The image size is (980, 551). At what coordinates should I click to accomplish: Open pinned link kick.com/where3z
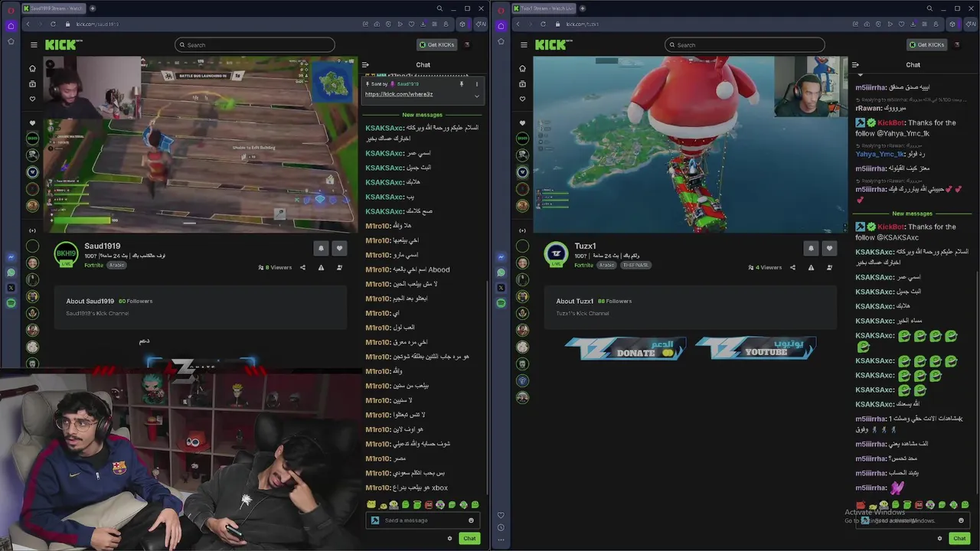click(x=399, y=94)
